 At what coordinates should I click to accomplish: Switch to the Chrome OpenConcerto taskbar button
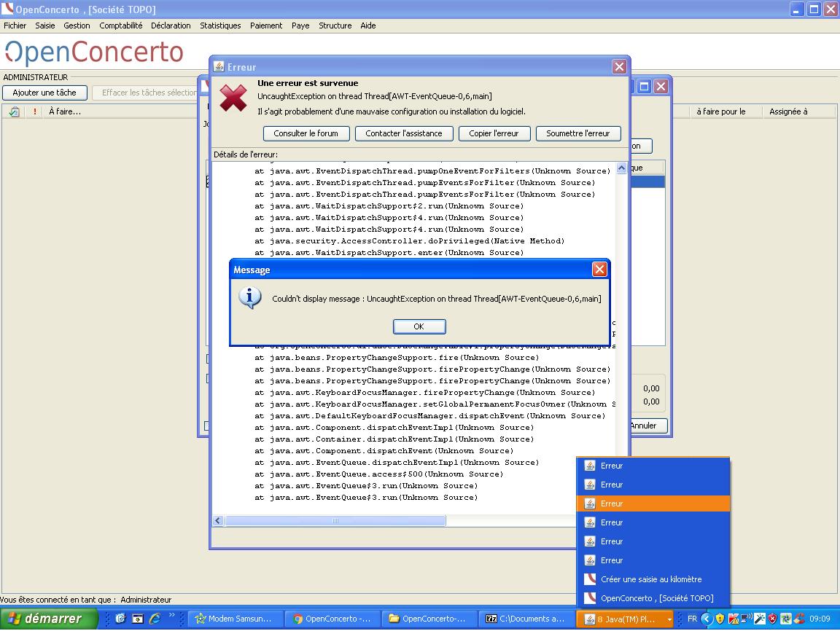pyautogui.click(x=332, y=619)
